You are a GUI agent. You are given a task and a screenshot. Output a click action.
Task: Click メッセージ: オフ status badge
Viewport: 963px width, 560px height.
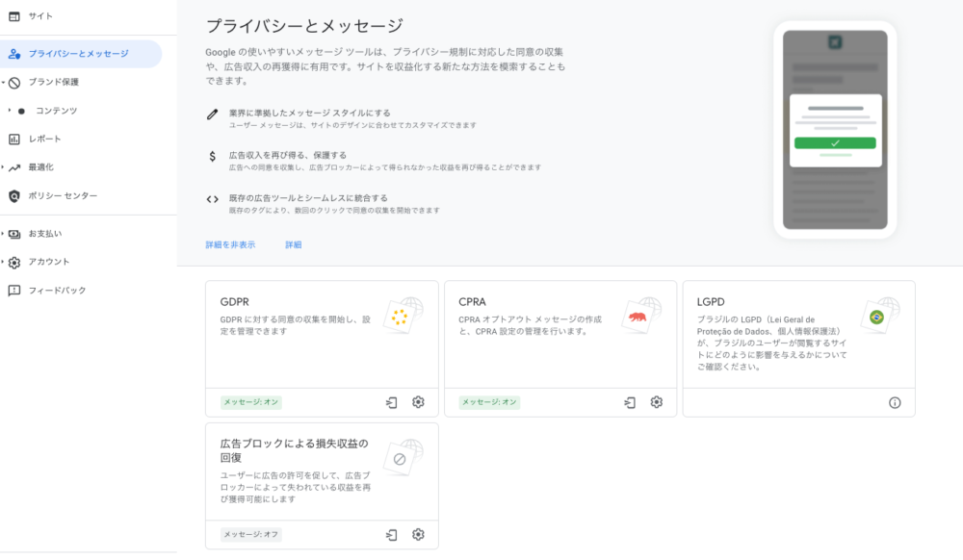(251, 535)
